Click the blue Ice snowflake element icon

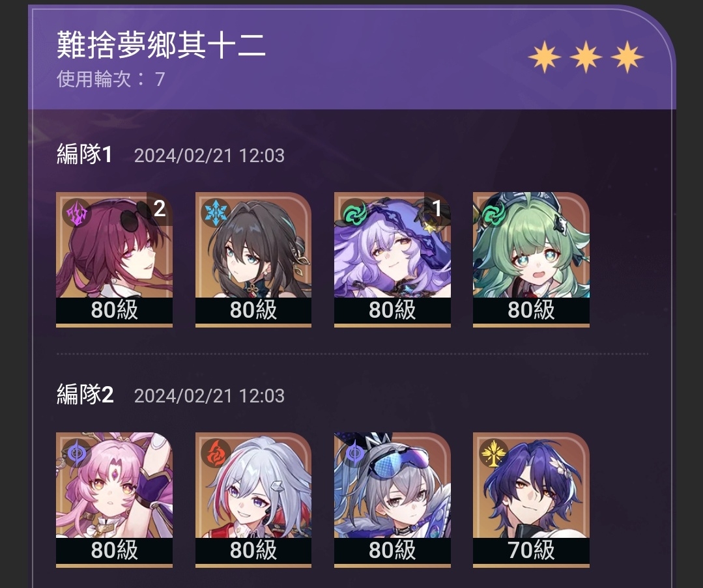216,213
